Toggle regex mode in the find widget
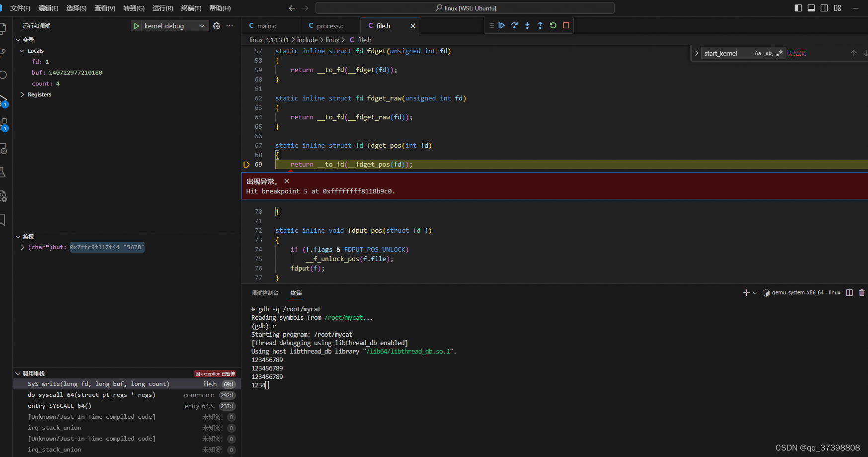868x457 pixels. pos(780,53)
